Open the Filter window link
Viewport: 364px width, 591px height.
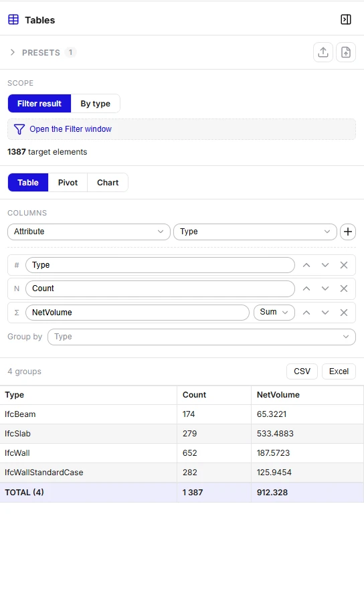coord(70,129)
